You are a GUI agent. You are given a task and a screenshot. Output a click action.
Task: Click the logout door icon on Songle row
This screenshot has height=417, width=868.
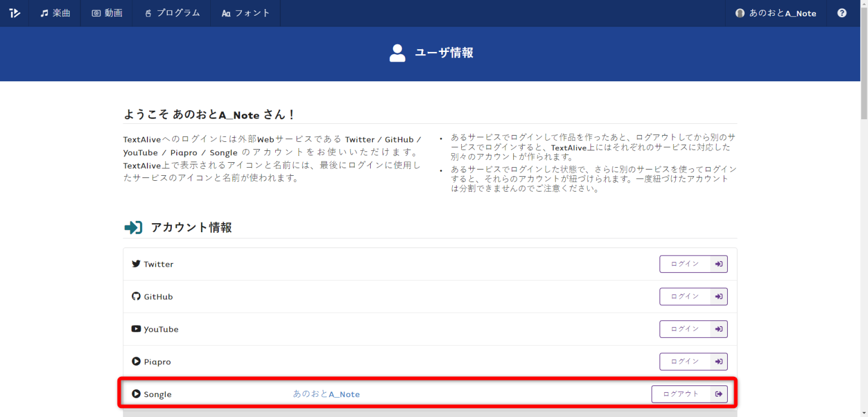coord(719,394)
